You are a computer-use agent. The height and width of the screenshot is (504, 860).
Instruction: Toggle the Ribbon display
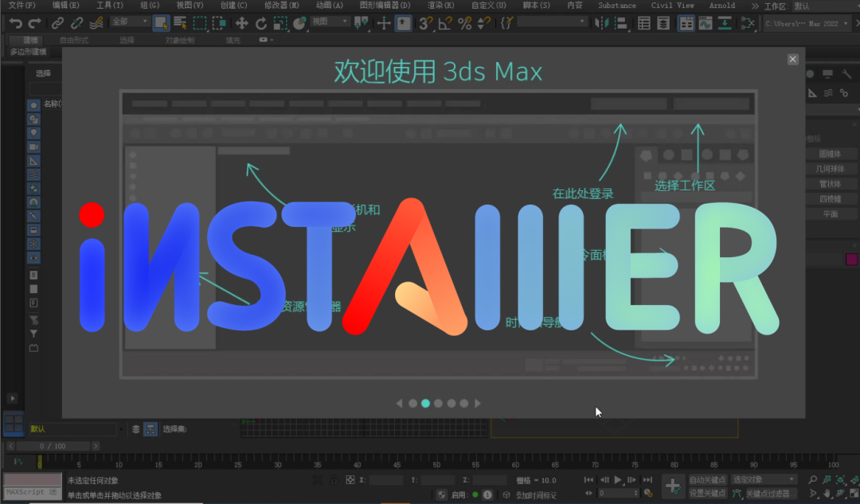[x=686, y=23]
